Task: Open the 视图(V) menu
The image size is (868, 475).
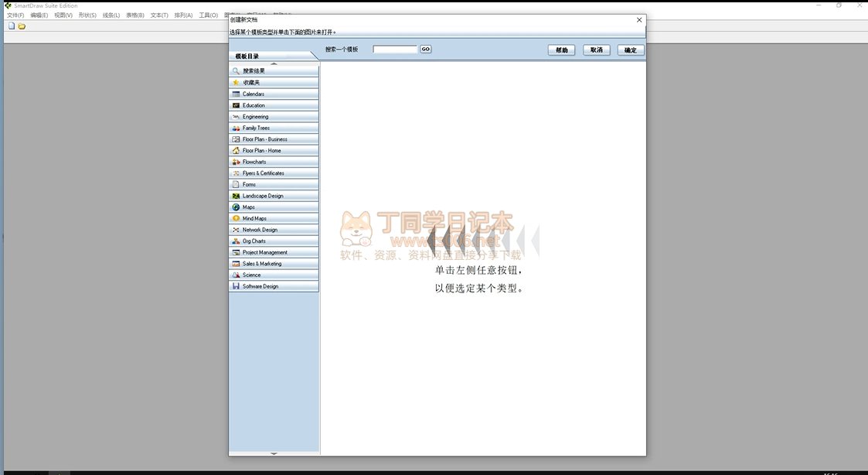Action: point(63,15)
